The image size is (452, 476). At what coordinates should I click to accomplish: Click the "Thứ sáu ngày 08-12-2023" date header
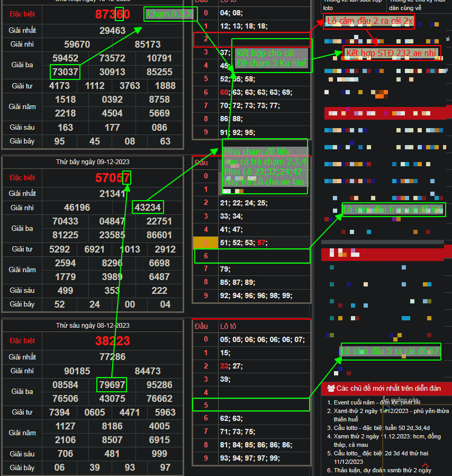[x=93, y=325]
